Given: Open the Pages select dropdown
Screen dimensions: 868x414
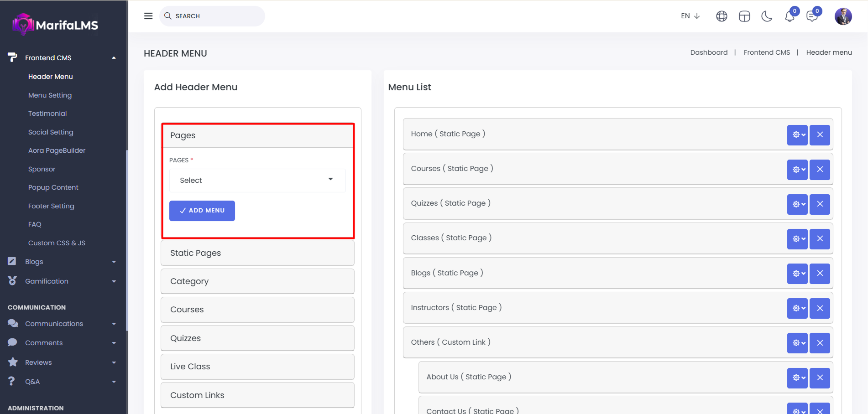Looking at the screenshot, I should tap(257, 180).
